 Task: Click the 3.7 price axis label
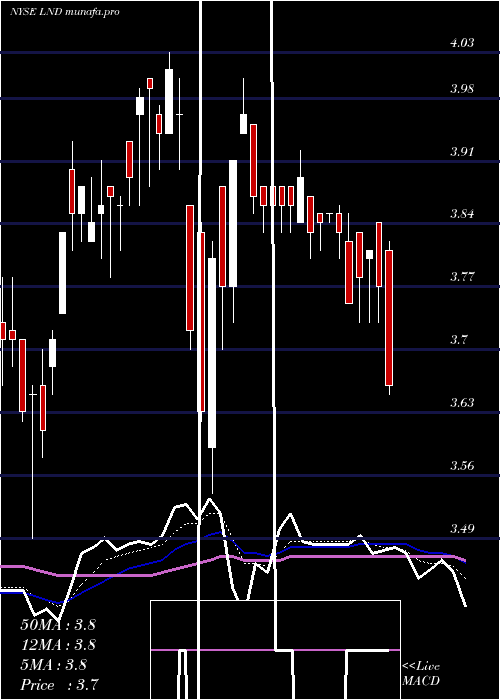(x=458, y=340)
